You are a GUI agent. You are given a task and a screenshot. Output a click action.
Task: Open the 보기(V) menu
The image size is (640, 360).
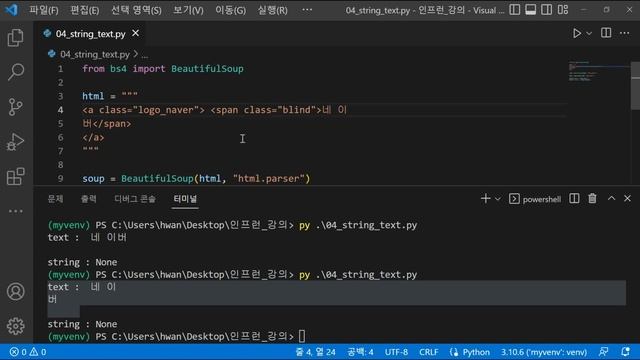(188, 10)
